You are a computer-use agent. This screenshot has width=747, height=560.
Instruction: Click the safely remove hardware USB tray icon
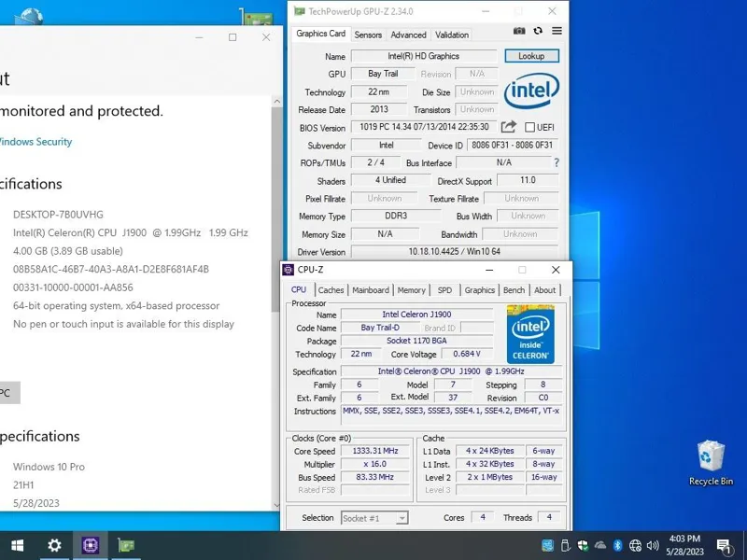point(566,545)
